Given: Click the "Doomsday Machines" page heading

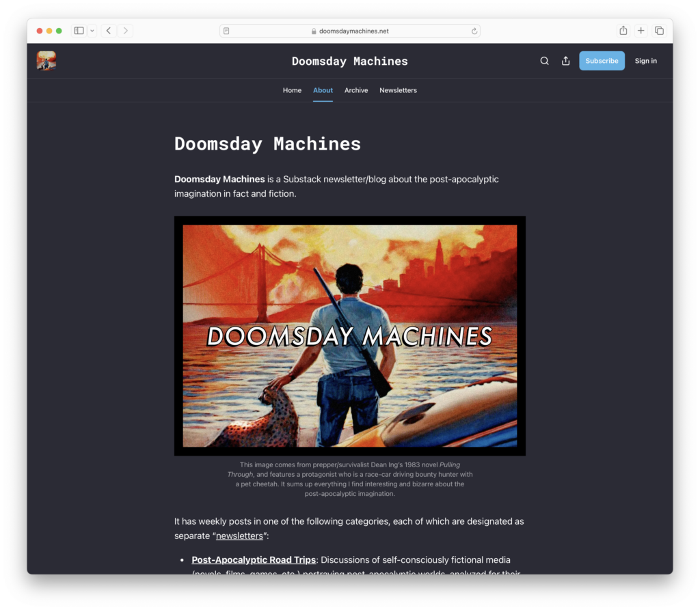Looking at the screenshot, I should click(267, 143).
